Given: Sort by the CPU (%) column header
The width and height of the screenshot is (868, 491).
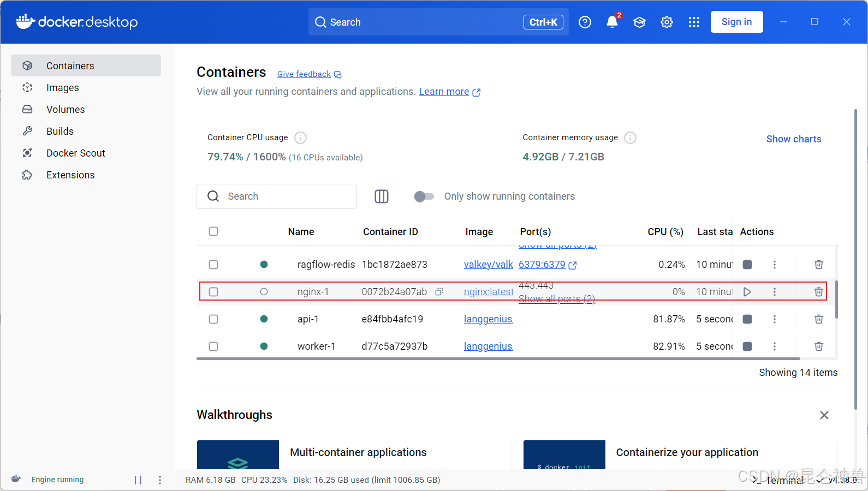Looking at the screenshot, I should [665, 232].
